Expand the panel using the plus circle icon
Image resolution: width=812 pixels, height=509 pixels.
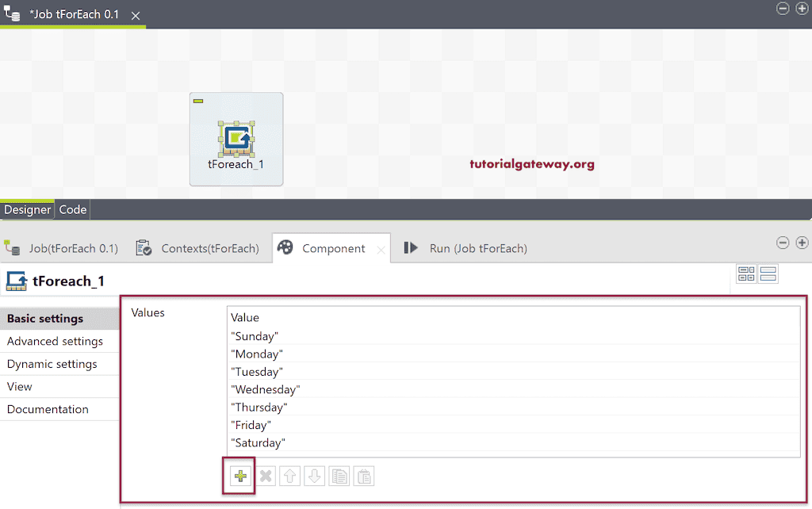point(802,243)
